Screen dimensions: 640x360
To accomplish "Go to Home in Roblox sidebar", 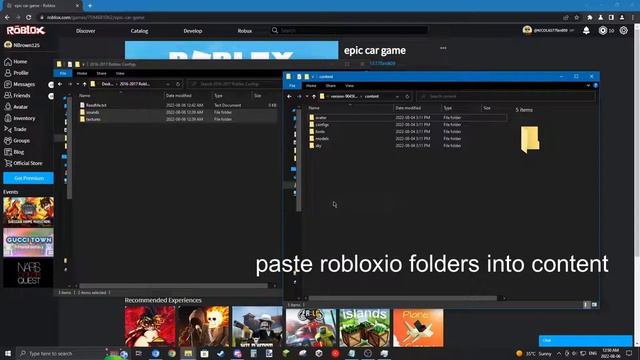I will pyautogui.click(x=16, y=62).
